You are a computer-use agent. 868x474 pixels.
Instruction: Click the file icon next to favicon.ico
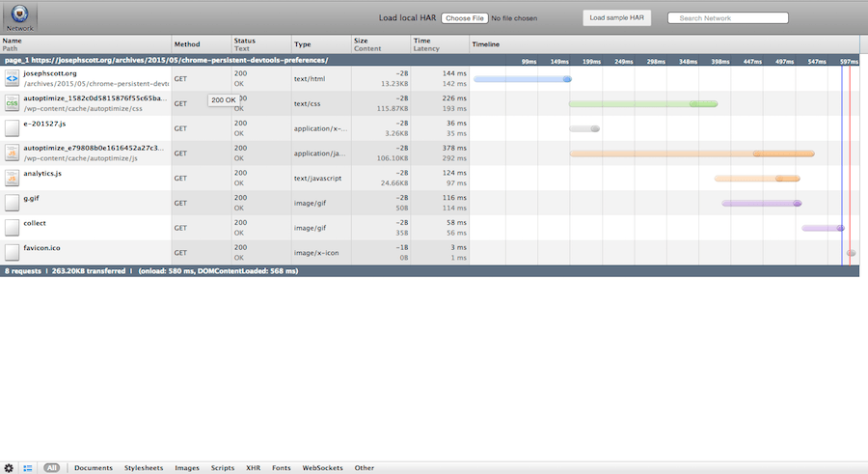[x=12, y=253]
